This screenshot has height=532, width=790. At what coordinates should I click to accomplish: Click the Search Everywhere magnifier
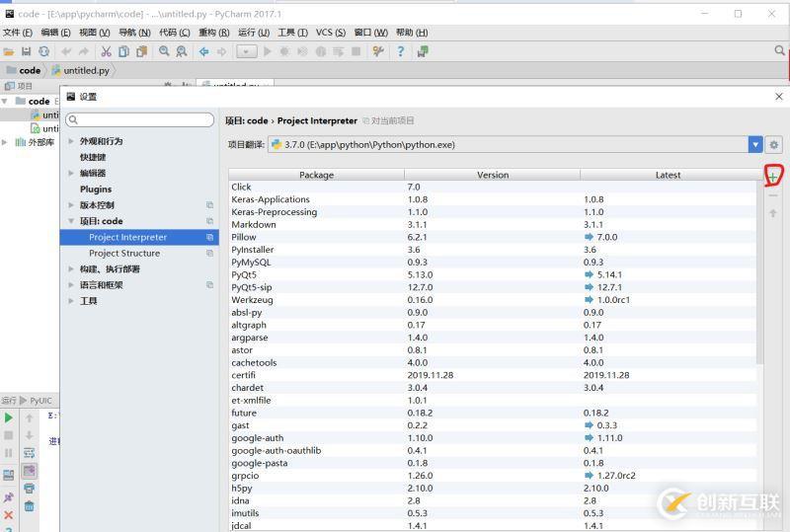pos(779,51)
